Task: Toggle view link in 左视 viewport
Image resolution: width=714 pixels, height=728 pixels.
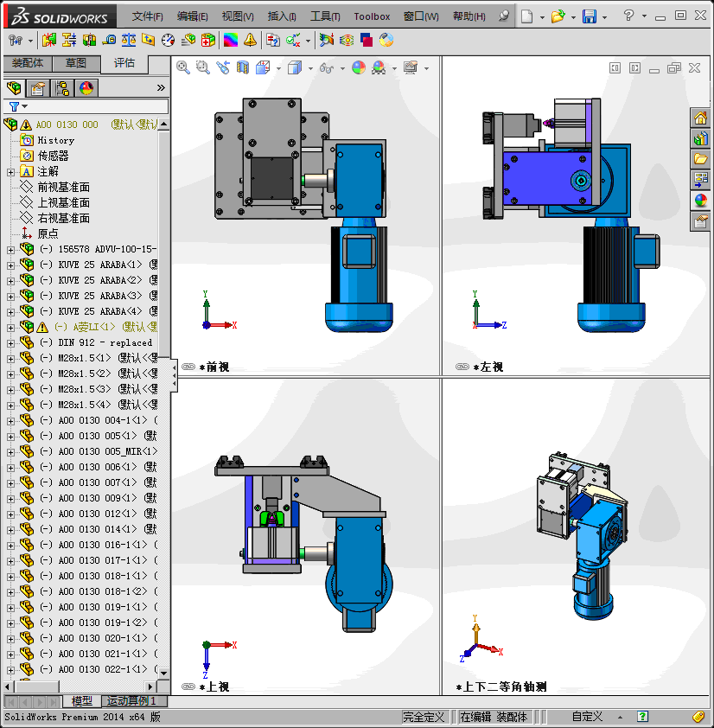Action: (x=462, y=367)
